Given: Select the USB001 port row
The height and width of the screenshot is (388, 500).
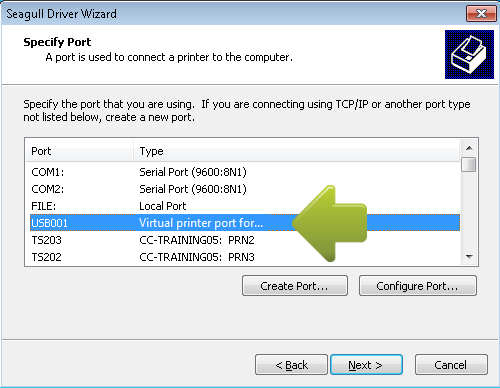Looking at the screenshot, I should coord(245,223).
